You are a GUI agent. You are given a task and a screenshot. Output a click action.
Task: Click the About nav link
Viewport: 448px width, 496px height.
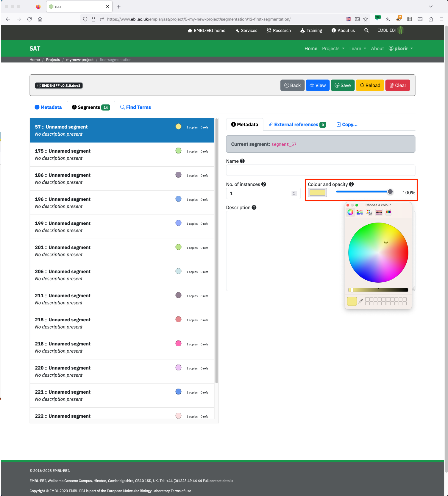click(377, 48)
